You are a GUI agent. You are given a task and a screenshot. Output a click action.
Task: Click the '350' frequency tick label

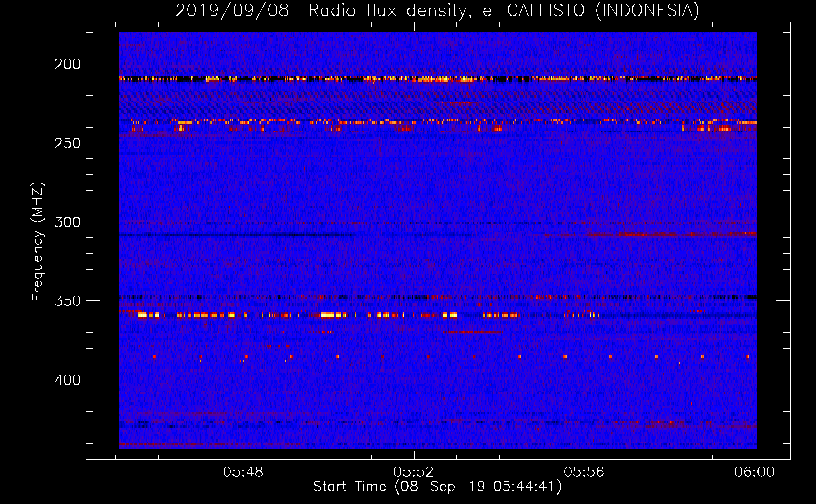tap(68, 301)
